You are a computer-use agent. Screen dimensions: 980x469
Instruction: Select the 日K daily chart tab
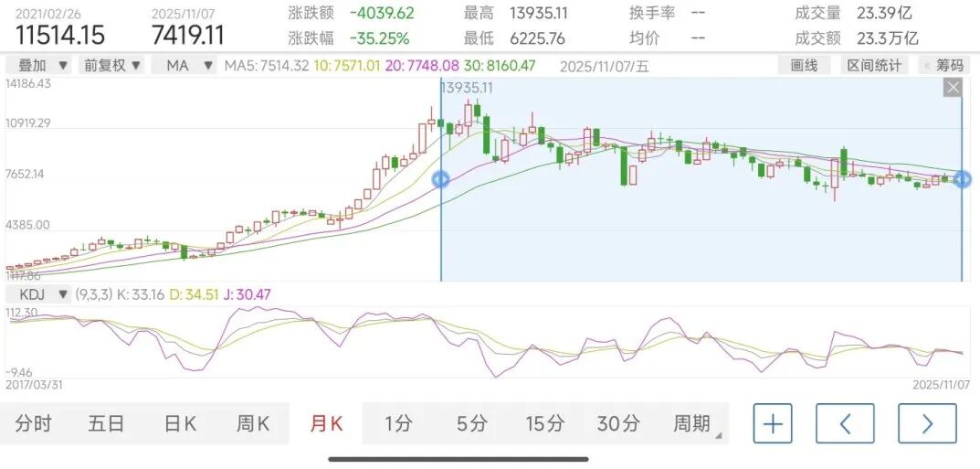pyautogui.click(x=180, y=423)
